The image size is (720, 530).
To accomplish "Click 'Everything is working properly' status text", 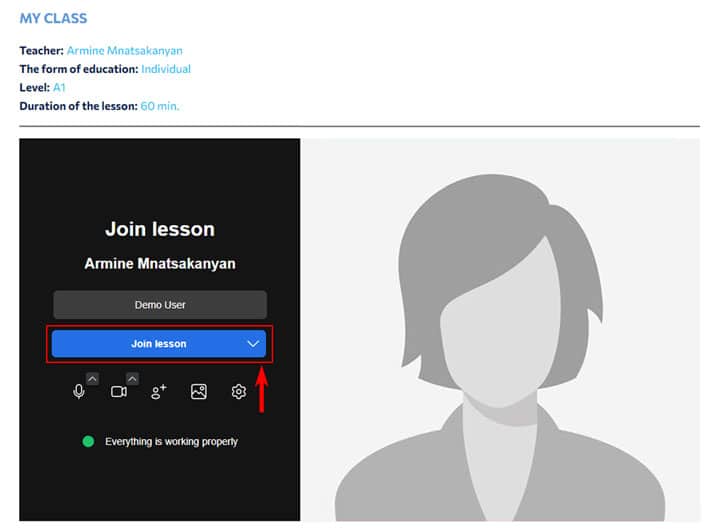I will [171, 441].
